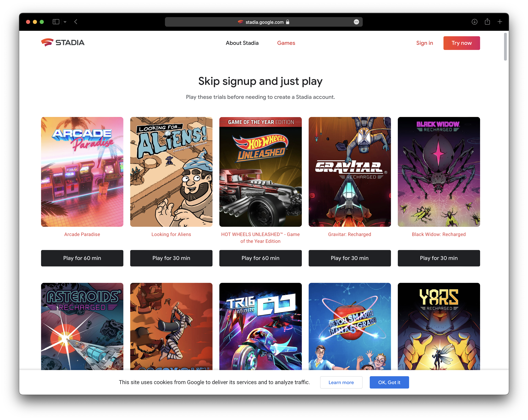
Task: Play Arcade Paradise for 60 min
Action: pyautogui.click(x=82, y=258)
